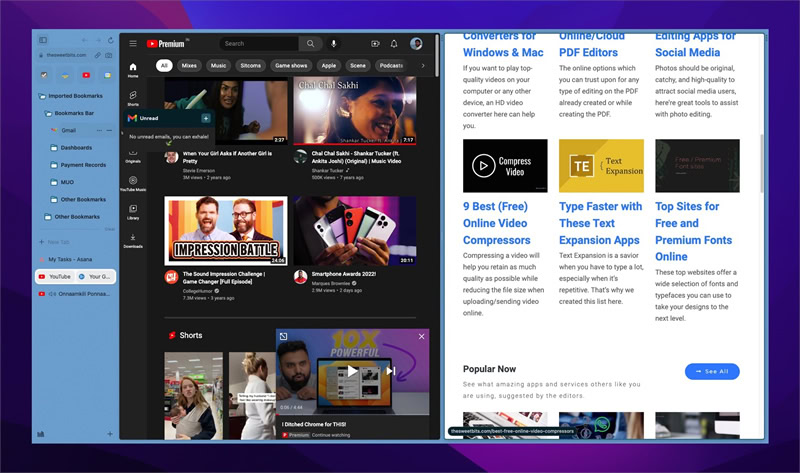Open YouTube notifications bell
Viewport: 800px width, 473px height.
click(x=394, y=44)
